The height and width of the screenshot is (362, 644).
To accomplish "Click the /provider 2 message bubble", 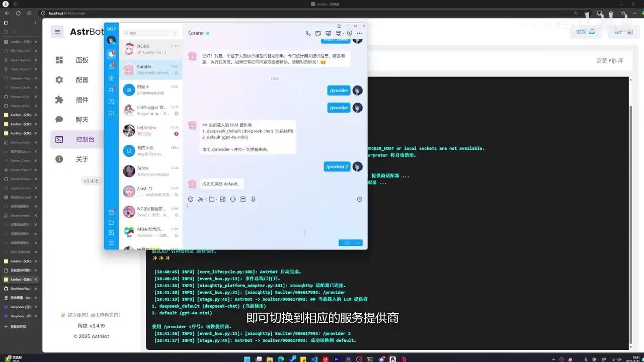I will pos(337,166).
